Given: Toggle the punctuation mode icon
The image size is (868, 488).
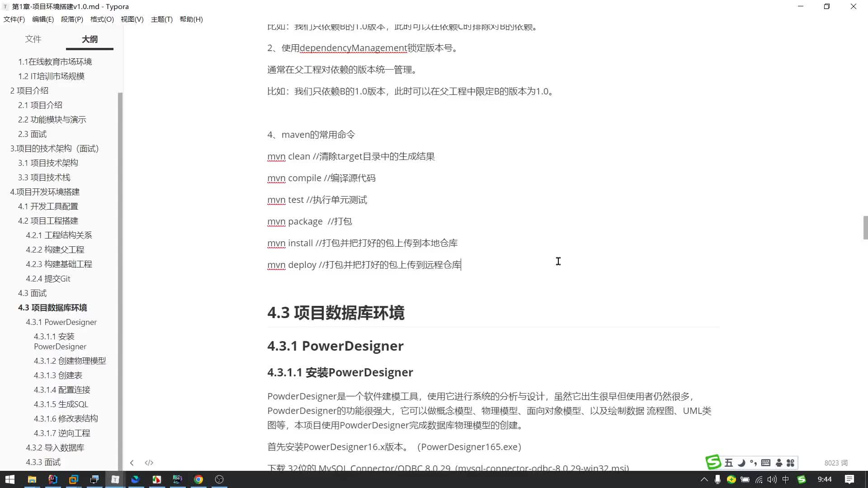Looking at the screenshot, I should [x=753, y=463].
